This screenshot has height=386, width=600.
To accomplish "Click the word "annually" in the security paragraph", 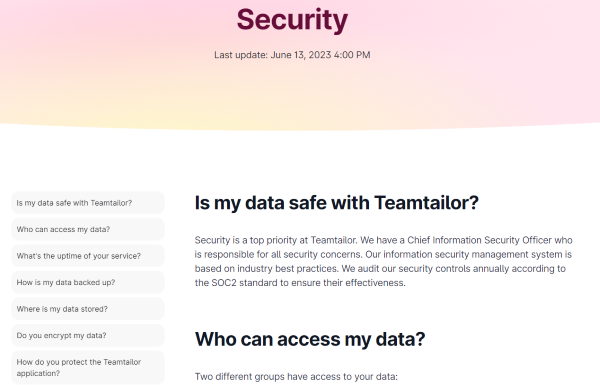I will pyautogui.click(x=491, y=269).
